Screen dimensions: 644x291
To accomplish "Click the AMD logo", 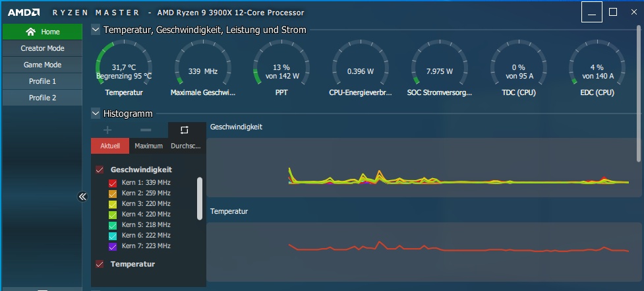I will [x=24, y=13].
